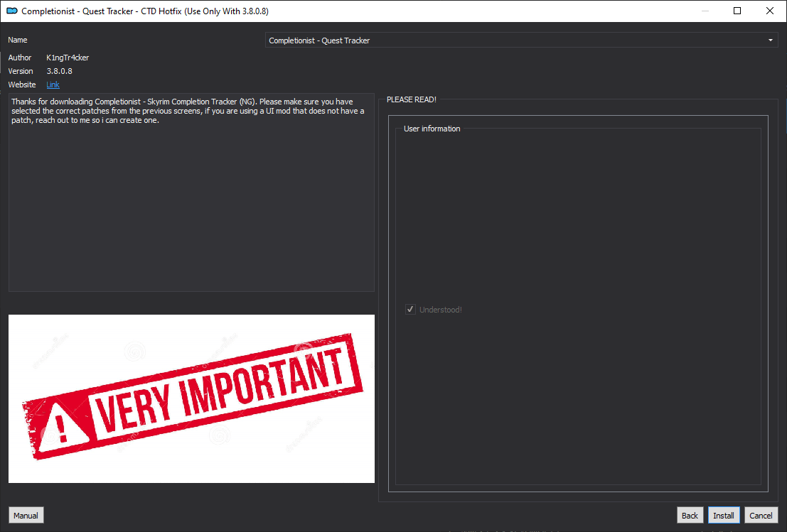Click the installer window app icon
This screenshot has height=532, width=787.
(x=11, y=11)
